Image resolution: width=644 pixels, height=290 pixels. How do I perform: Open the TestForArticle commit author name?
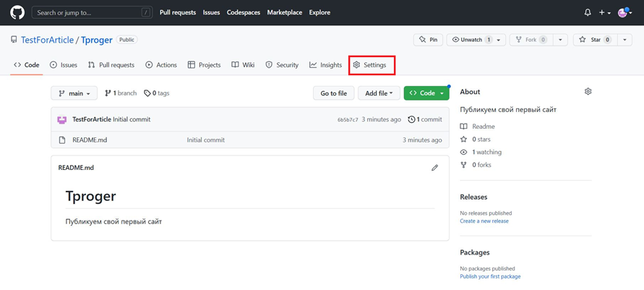pos(92,119)
